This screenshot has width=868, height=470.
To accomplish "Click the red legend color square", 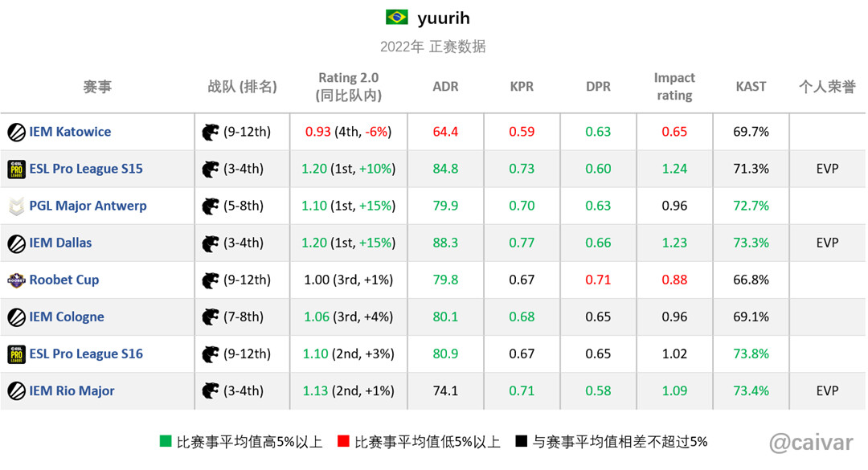I will click(343, 441).
